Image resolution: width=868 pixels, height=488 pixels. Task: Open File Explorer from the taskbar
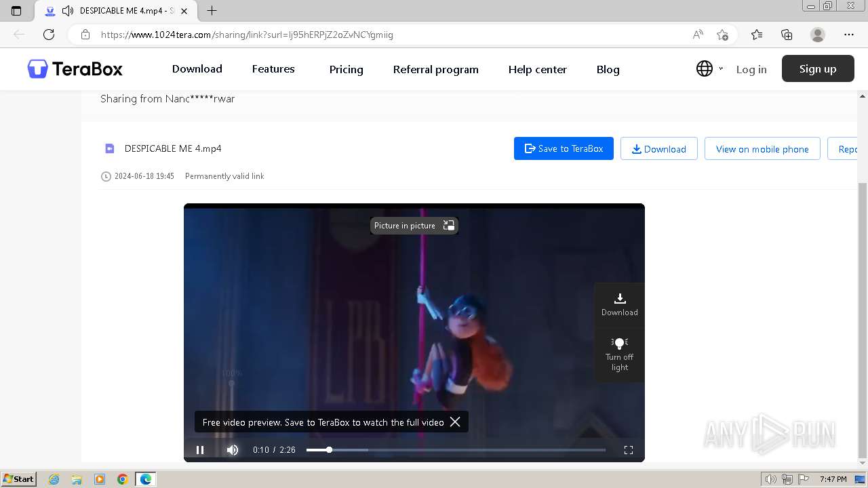[x=77, y=479]
